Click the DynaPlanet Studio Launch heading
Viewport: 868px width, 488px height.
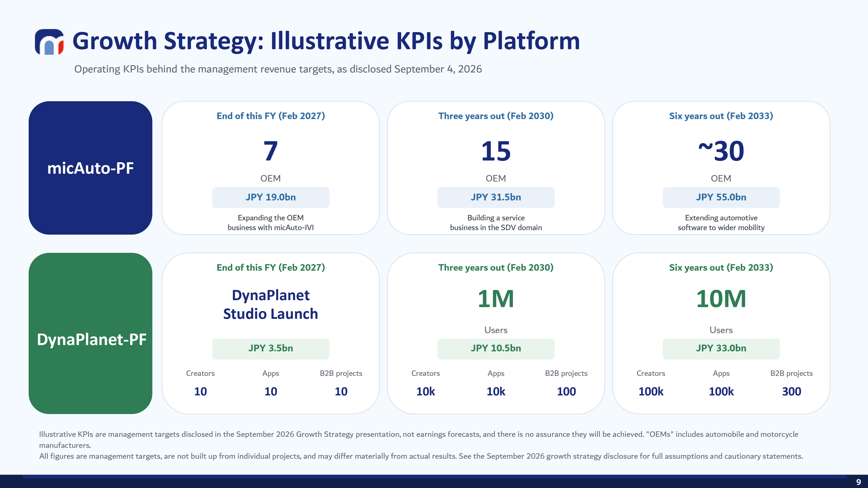271,305
